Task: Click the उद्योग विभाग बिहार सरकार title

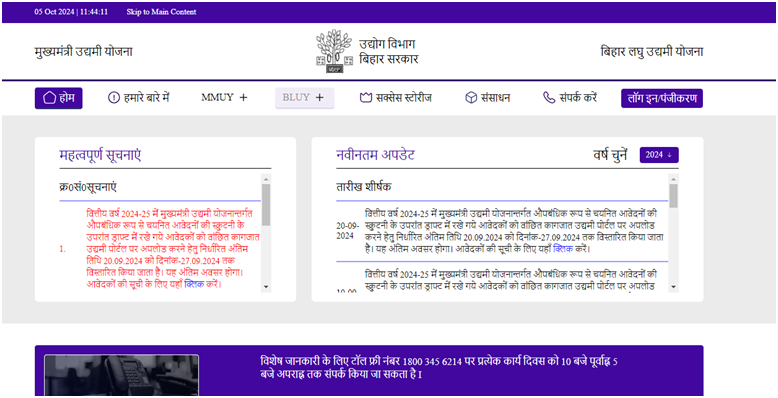Action: (x=389, y=52)
